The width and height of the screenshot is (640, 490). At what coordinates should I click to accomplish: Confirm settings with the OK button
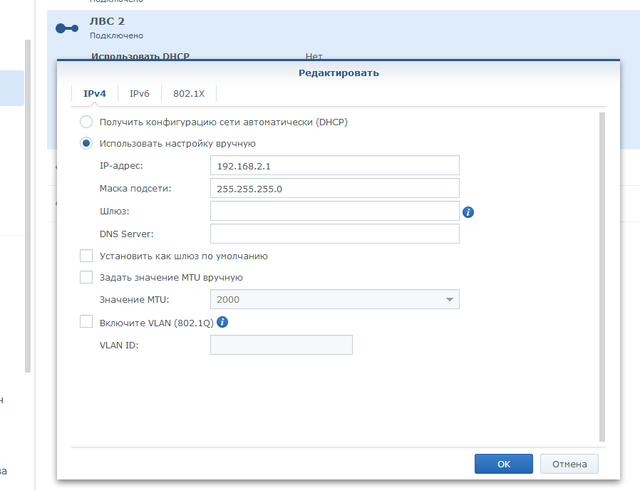click(504, 464)
